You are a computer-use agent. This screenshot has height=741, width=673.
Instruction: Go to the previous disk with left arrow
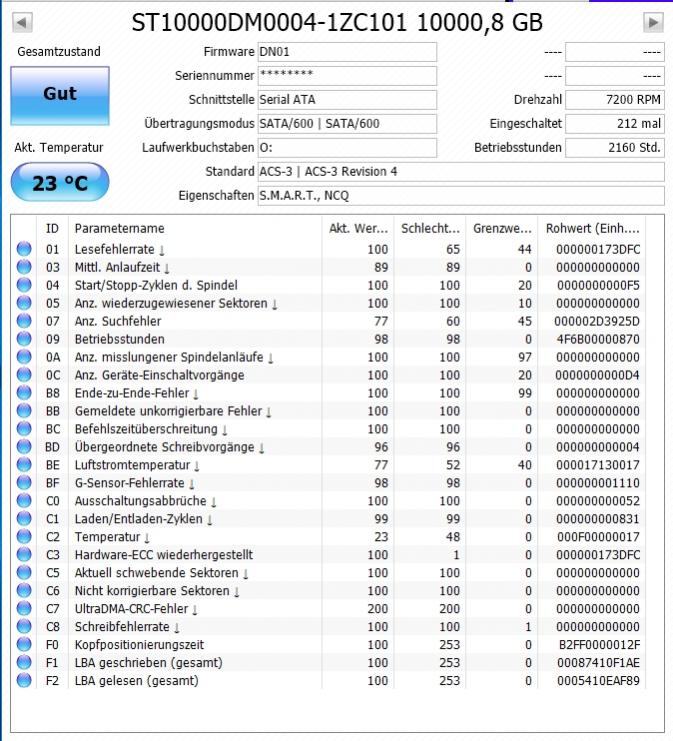point(22,22)
